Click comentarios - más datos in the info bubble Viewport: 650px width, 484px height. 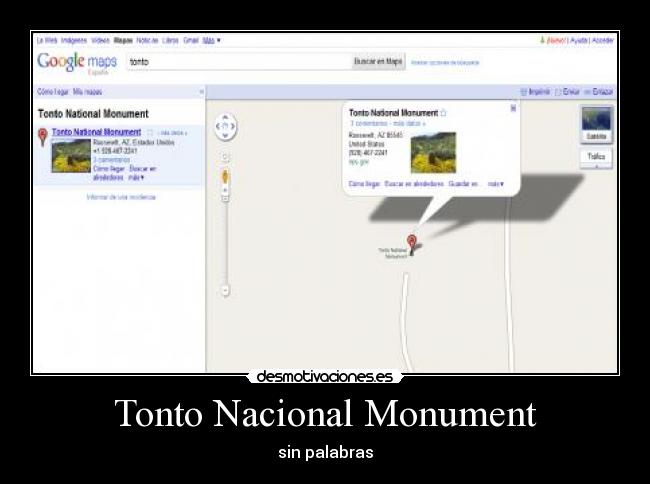point(388,123)
